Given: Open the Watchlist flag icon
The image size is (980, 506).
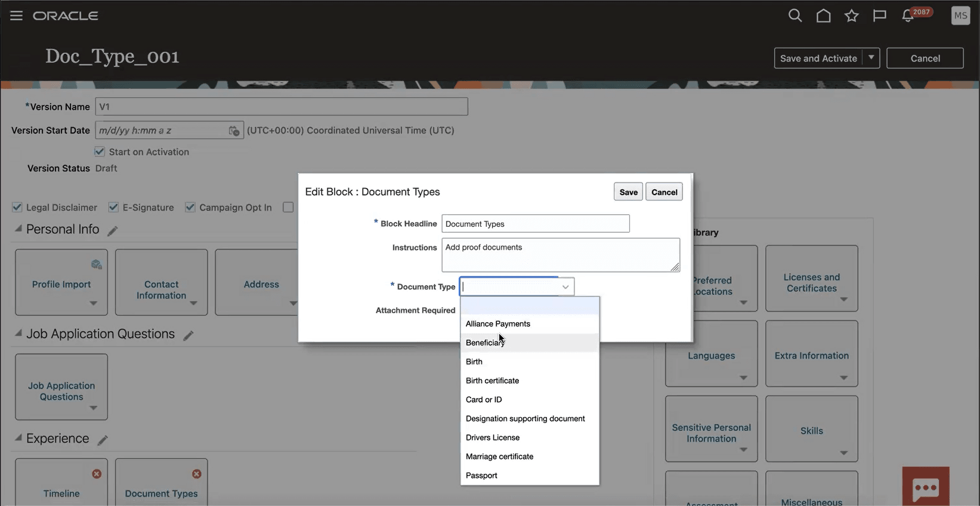Looking at the screenshot, I should pos(879,16).
